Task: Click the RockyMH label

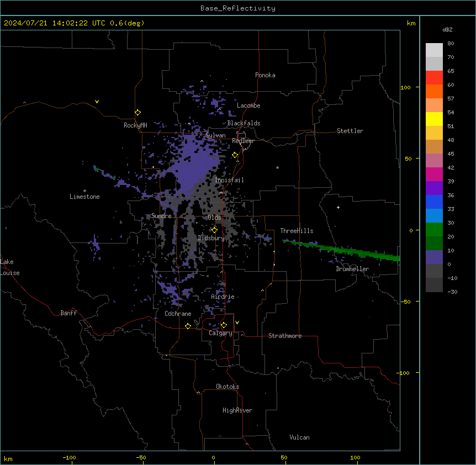Action: point(135,125)
